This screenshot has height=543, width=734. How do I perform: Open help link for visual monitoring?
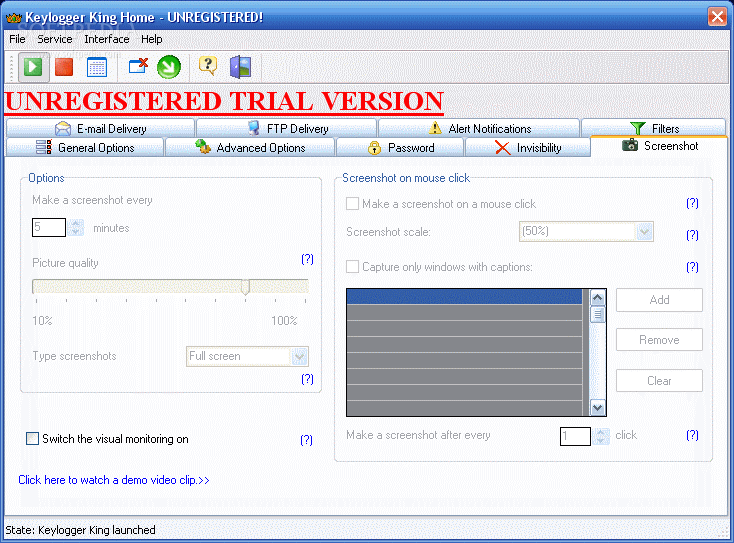coord(306,440)
